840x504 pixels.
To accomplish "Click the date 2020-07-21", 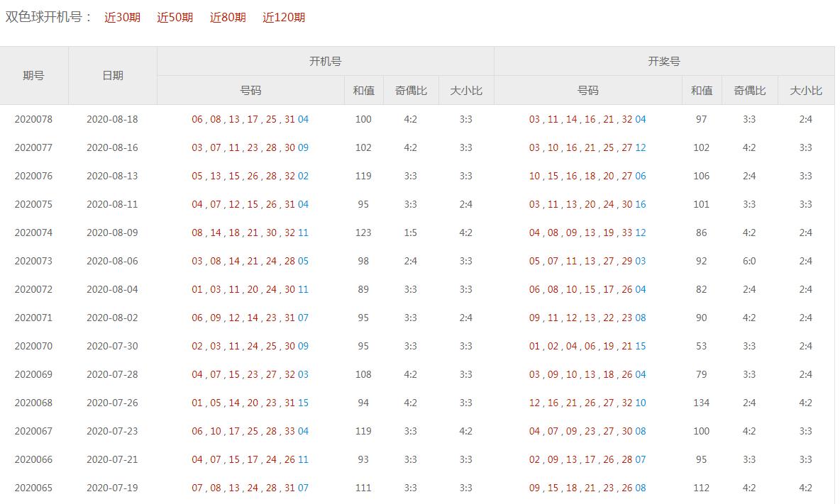I will pos(113,459).
